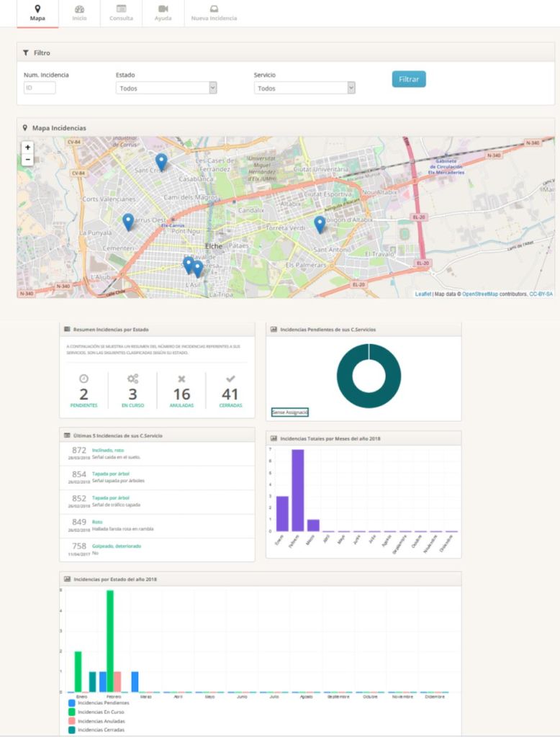This screenshot has height=737, width=560.
Task: Click the text 'Hallada farola rota en rambla'
Action: 122,529
